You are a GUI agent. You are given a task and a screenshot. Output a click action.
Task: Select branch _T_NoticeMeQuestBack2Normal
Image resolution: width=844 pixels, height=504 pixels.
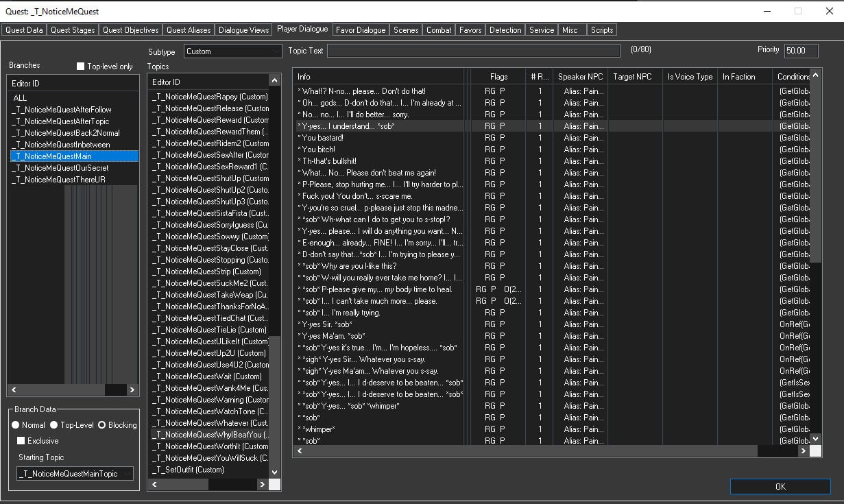click(x=73, y=133)
